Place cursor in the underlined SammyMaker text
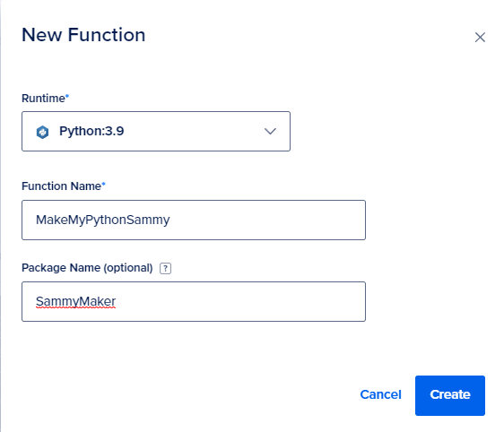 click(75, 302)
